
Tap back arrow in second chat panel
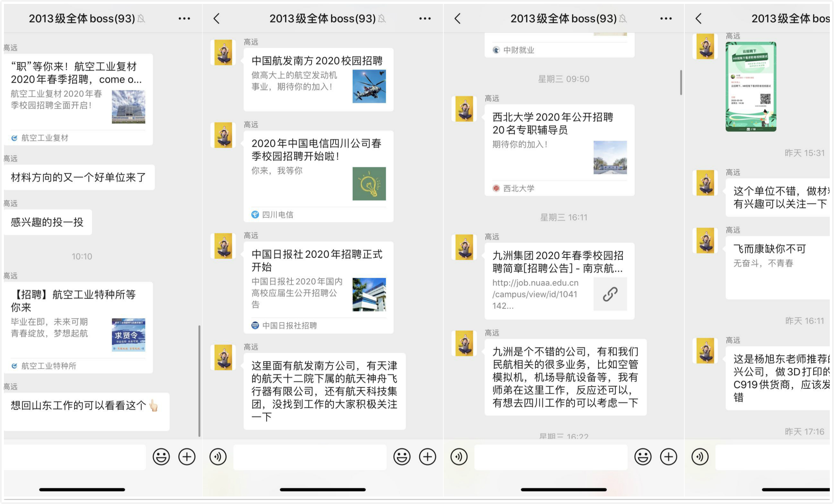click(217, 19)
